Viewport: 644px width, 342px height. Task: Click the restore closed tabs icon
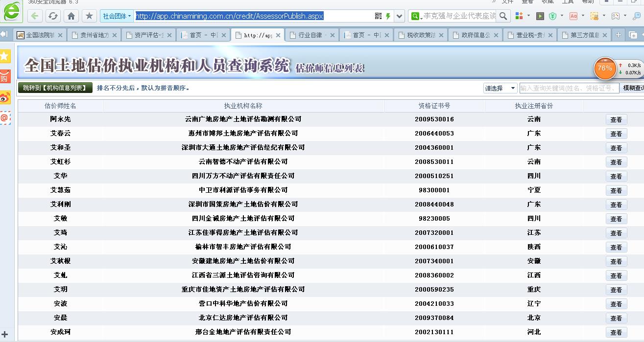[x=633, y=35]
